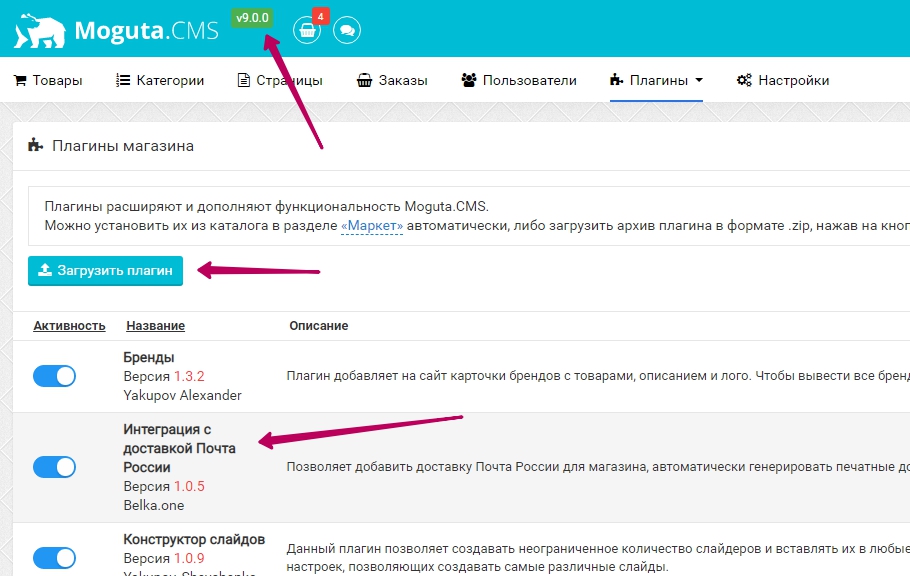Sort plugins by Активность column
The image size is (910, 576).
(x=69, y=326)
